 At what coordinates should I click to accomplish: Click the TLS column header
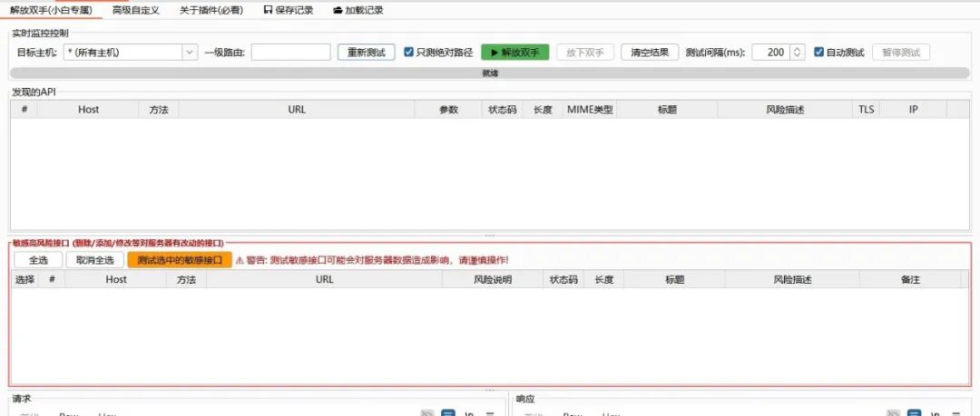866,110
